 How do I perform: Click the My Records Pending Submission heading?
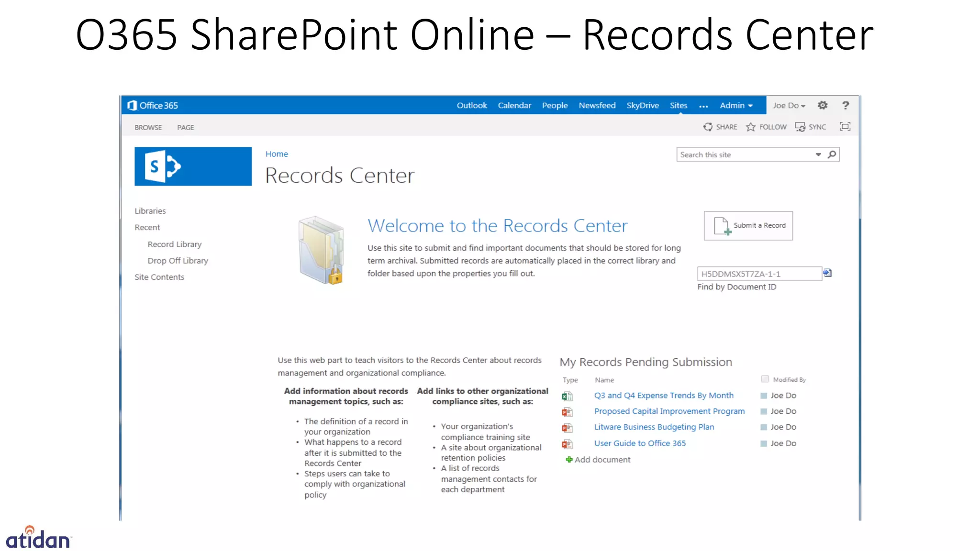pos(646,362)
